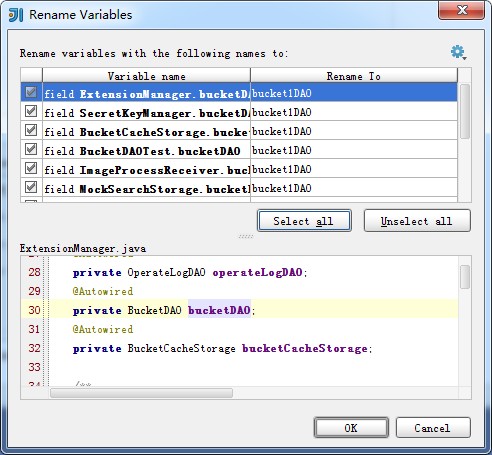Uncheck the BucketDAOTest.bucketDAO checkbox
The height and width of the screenshot is (455, 492).
[x=31, y=149]
